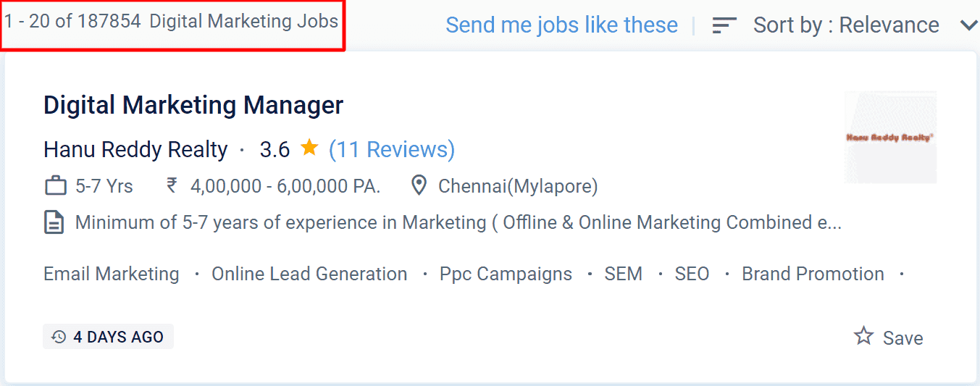Click the Hanu Reddy Realty company name
The height and width of the screenshot is (386, 980).
135,150
